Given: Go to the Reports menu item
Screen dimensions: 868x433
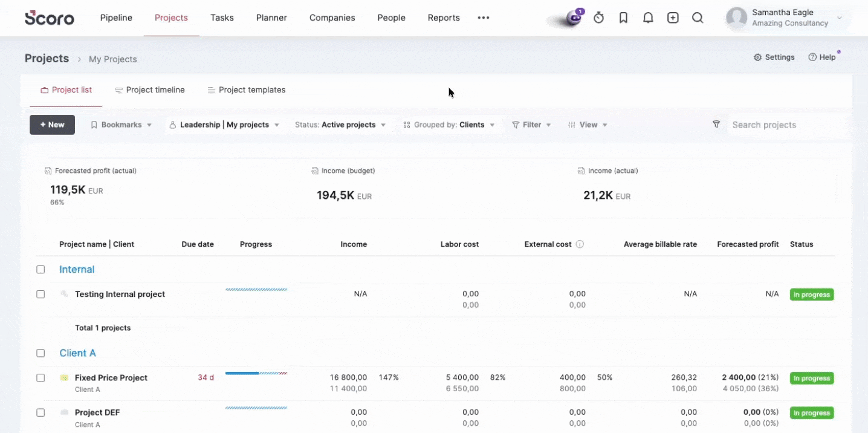Looking at the screenshot, I should 444,18.
